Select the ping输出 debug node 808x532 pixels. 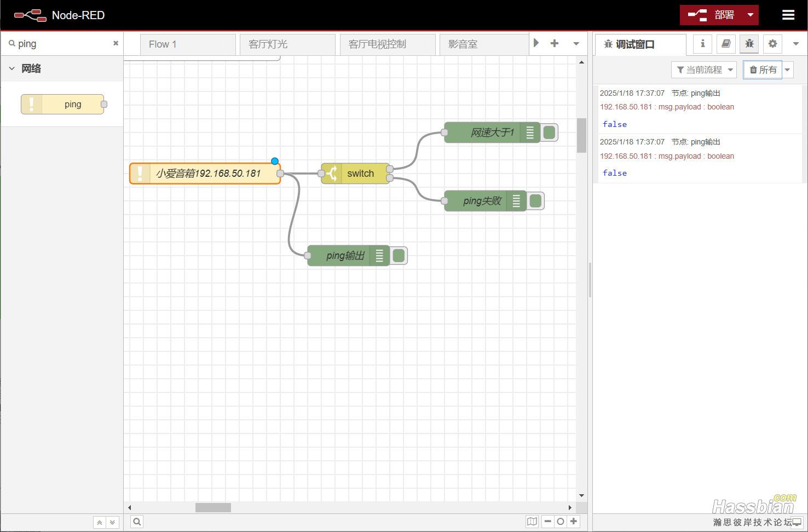coord(349,256)
